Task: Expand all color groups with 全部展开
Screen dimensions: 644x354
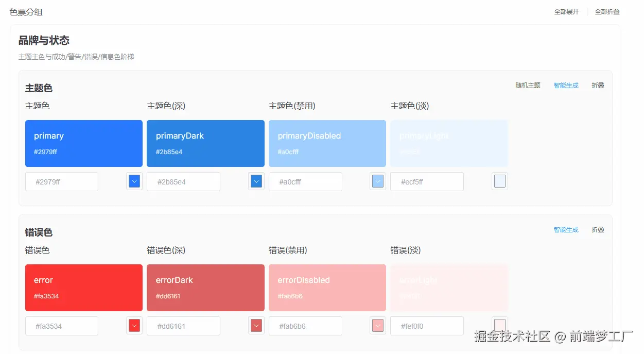Action: click(x=566, y=11)
